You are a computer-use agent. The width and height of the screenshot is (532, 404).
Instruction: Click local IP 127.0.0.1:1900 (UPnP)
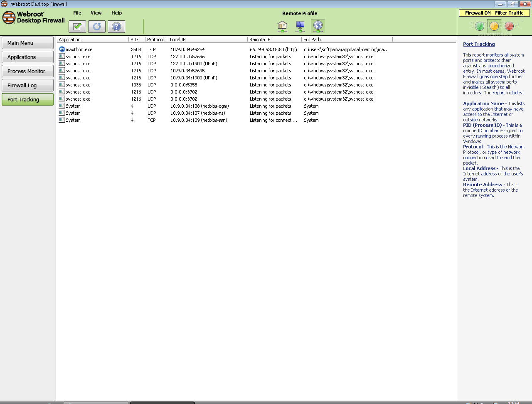point(194,64)
